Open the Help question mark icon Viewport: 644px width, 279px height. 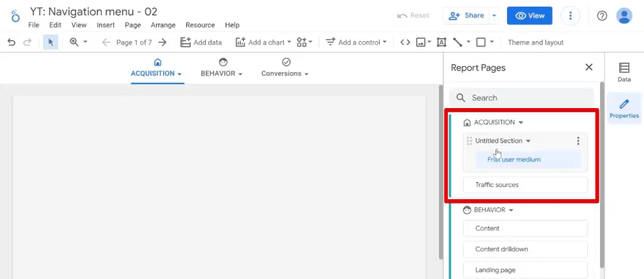[602, 16]
